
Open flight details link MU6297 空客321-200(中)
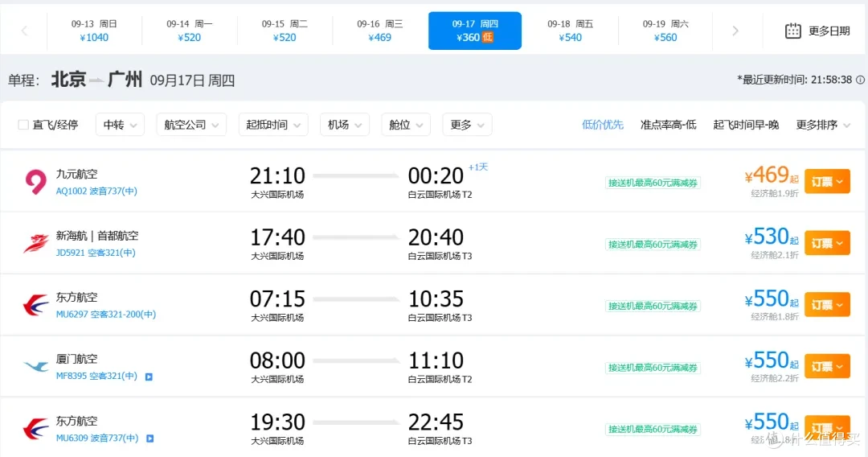[x=106, y=314]
